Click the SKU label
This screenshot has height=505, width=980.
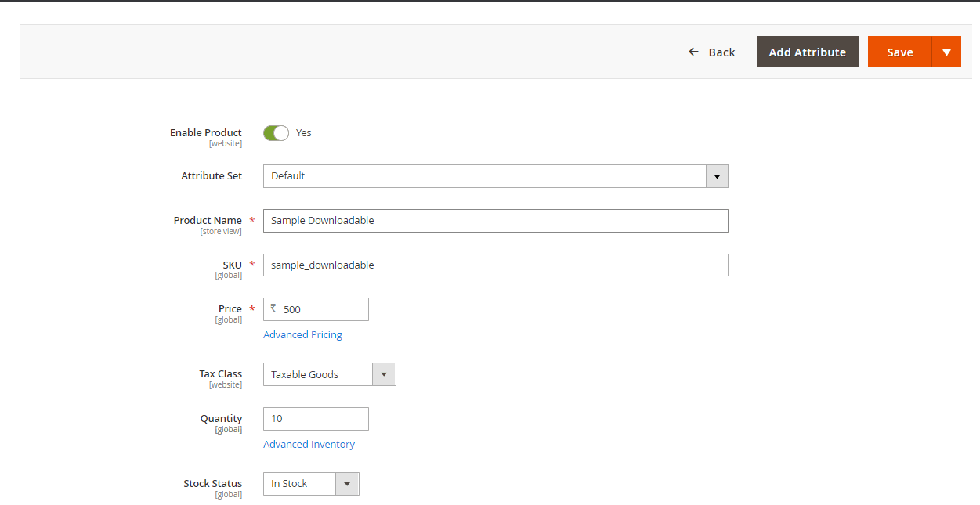click(x=233, y=265)
